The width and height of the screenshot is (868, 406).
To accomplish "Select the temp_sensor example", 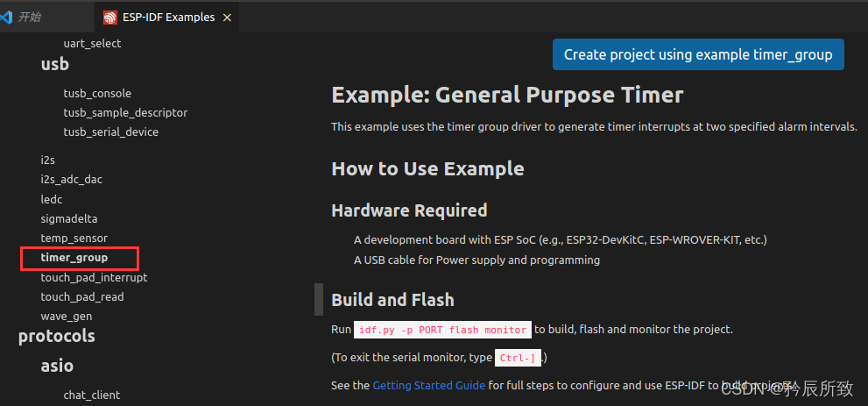I will point(74,239).
